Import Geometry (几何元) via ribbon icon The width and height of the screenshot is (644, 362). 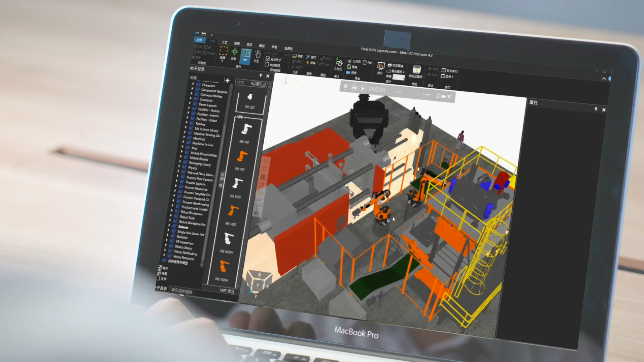coord(338,64)
